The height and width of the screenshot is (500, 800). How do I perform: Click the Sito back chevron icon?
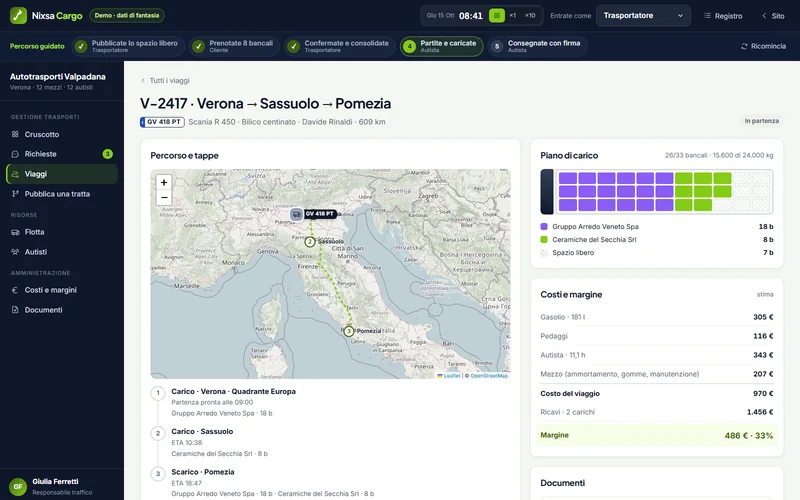(x=764, y=16)
